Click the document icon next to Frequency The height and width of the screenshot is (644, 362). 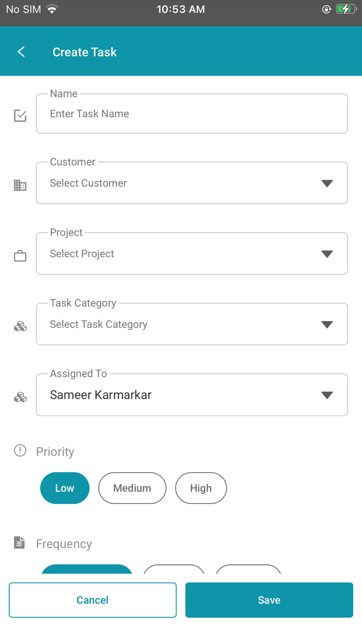coord(20,543)
